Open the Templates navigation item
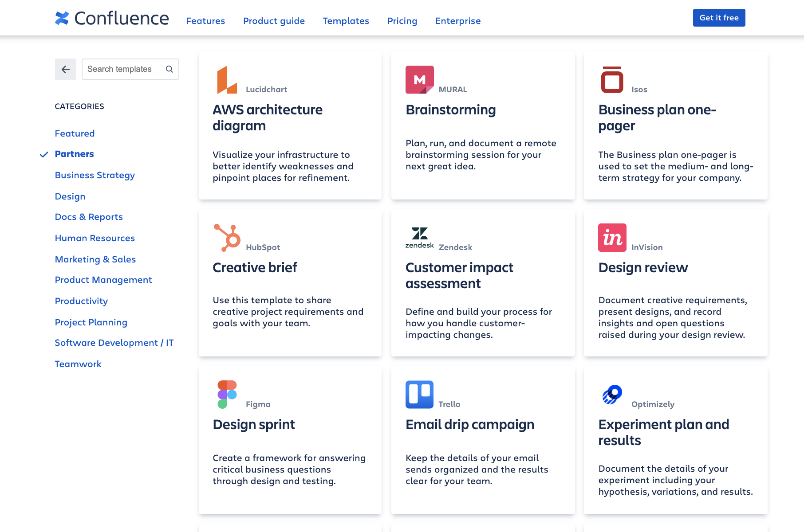Screen dimensions: 804x532 click(x=346, y=21)
